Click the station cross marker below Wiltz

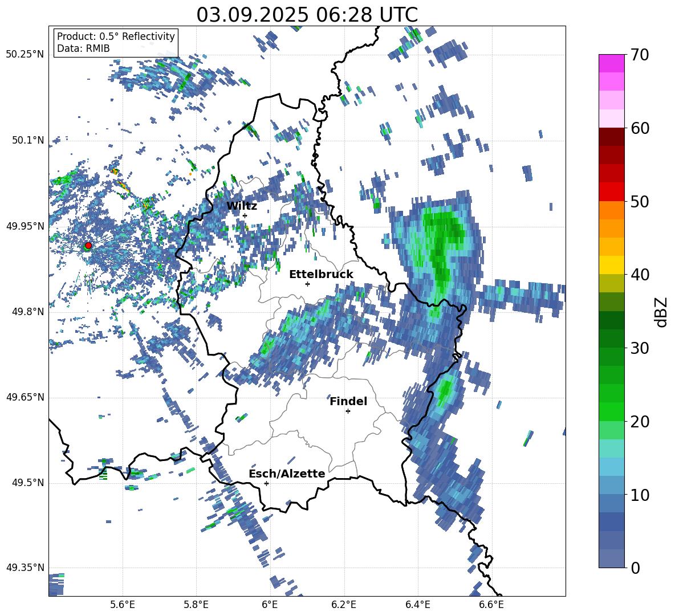point(245,215)
